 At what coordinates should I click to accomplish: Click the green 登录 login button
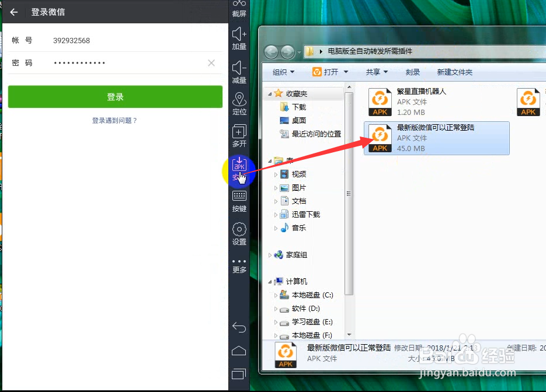[x=115, y=97]
